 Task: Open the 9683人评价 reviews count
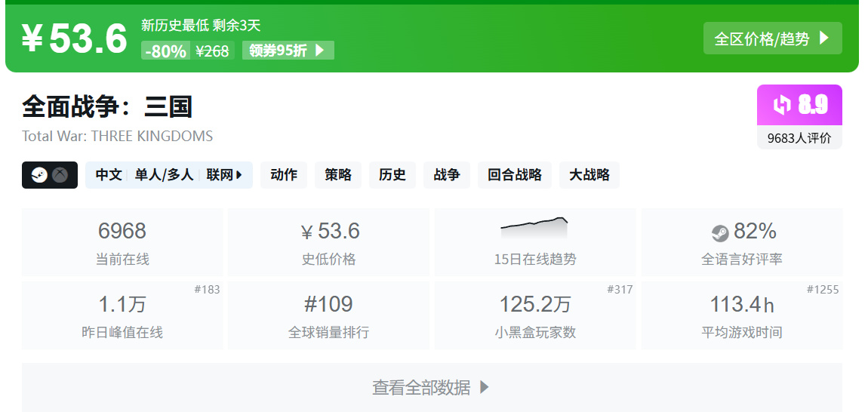(799, 138)
